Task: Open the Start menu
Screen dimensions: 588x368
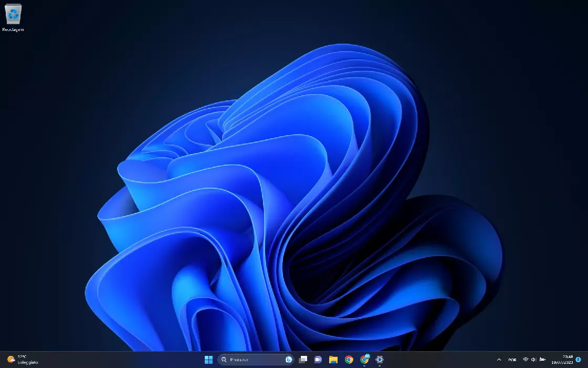Action: click(209, 360)
